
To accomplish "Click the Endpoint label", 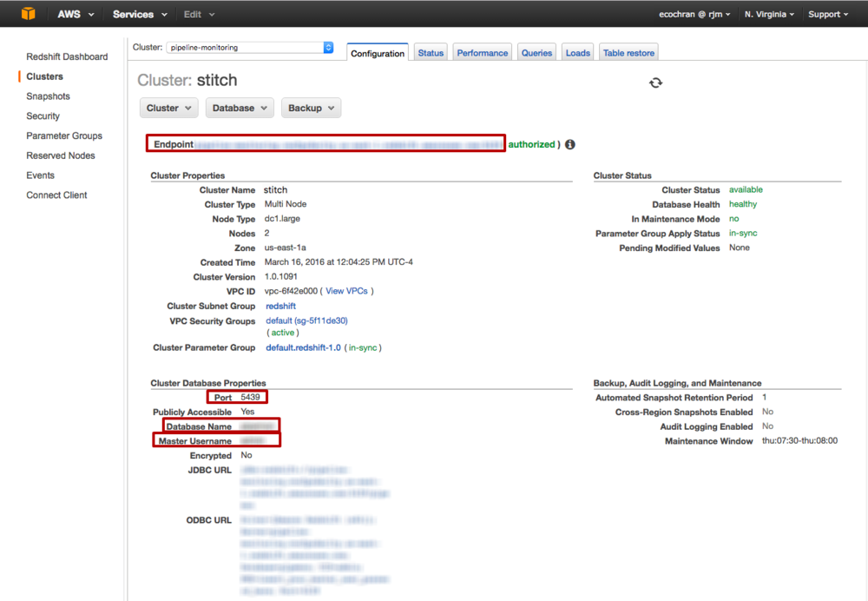I will pos(174,144).
